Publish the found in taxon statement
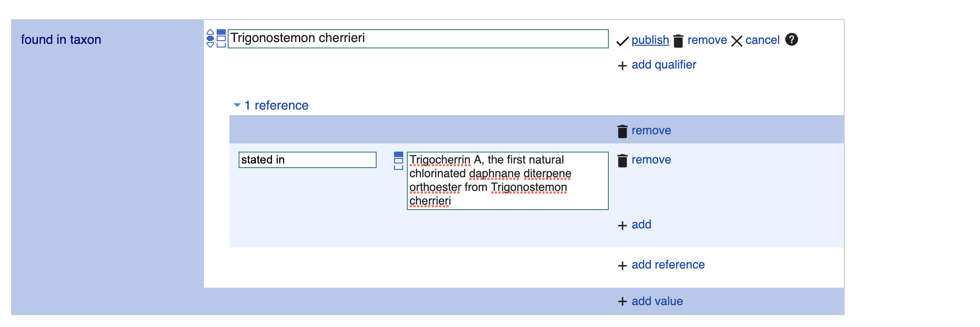 pos(650,40)
